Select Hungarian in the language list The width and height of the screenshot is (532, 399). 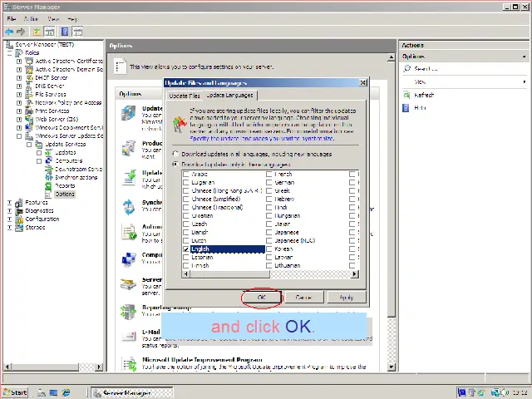point(287,216)
